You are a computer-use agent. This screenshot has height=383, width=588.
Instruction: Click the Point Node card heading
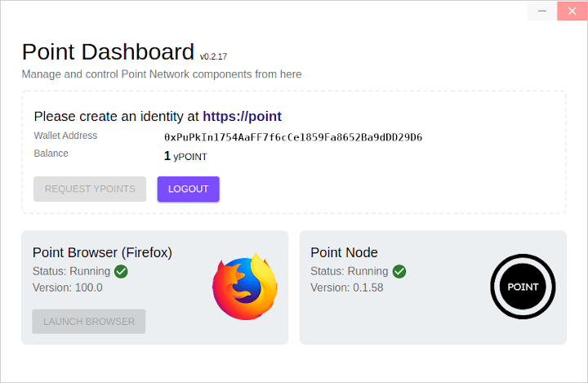(x=344, y=252)
